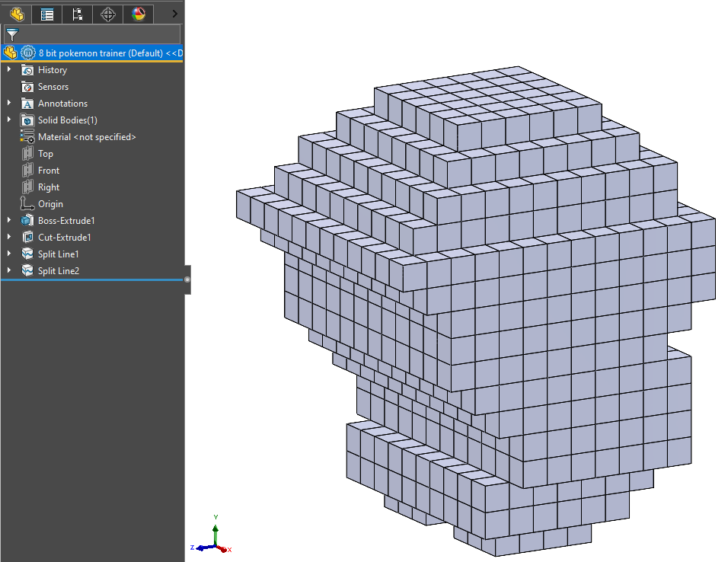Click the Solid Bodies folder icon
Screen dimensions: 728x562
tap(27, 120)
